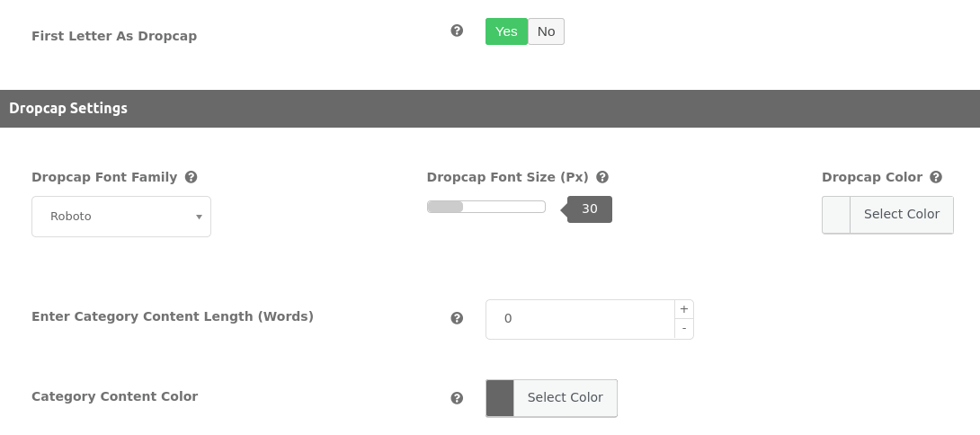The image size is (980, 435).
Task: Show help for Category Content Length
Action: [x=457, y=318]
